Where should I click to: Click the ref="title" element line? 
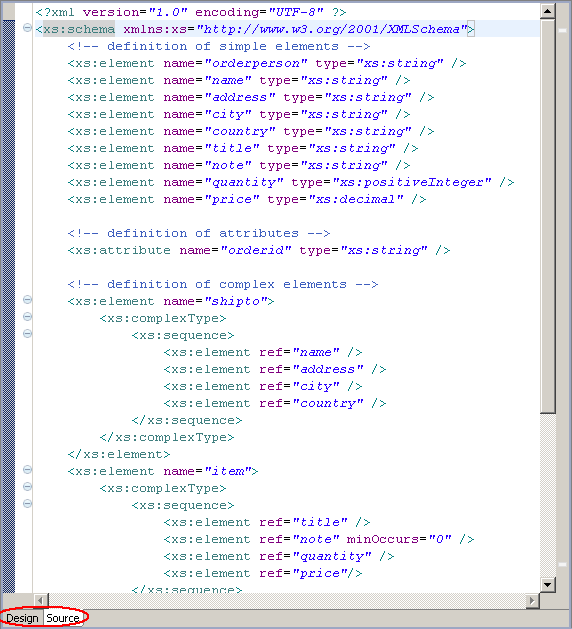coord(267,522)
